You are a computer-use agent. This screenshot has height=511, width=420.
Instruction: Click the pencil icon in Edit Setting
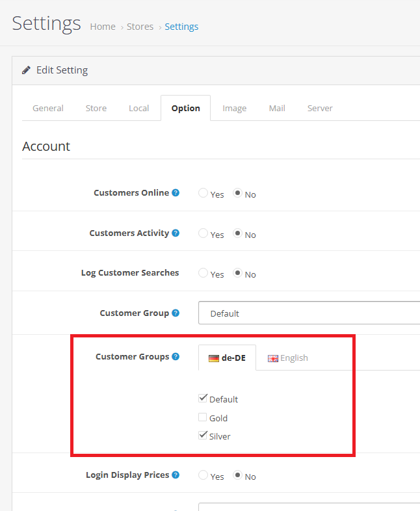click(27, 70)
